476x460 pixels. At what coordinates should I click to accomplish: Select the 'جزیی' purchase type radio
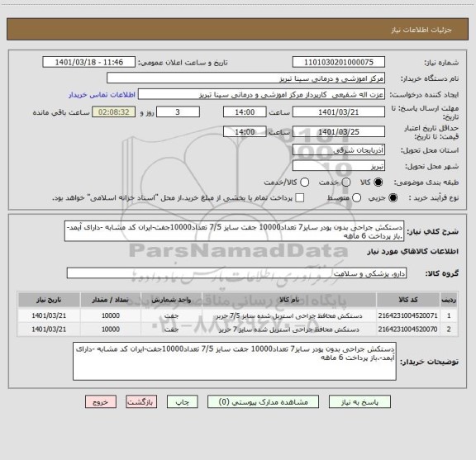[x=393, y=198]
